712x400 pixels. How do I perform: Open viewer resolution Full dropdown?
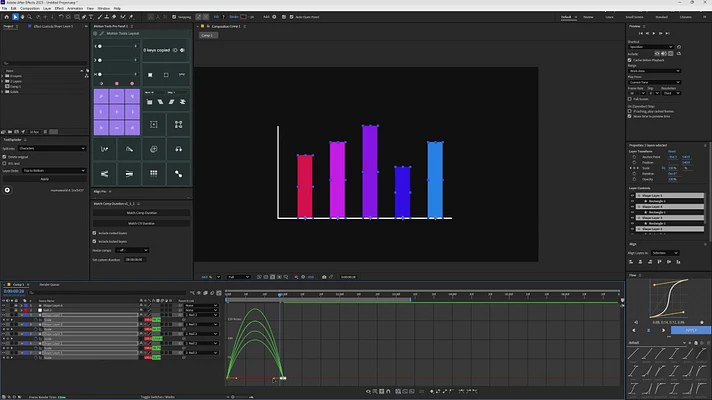(238, 277)
